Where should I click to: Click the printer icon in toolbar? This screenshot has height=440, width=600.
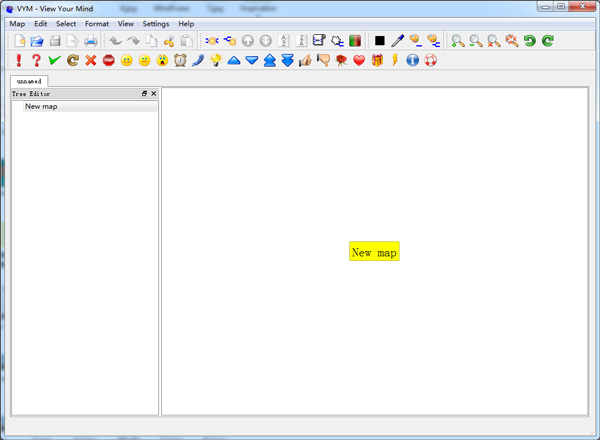coord(90,41)
